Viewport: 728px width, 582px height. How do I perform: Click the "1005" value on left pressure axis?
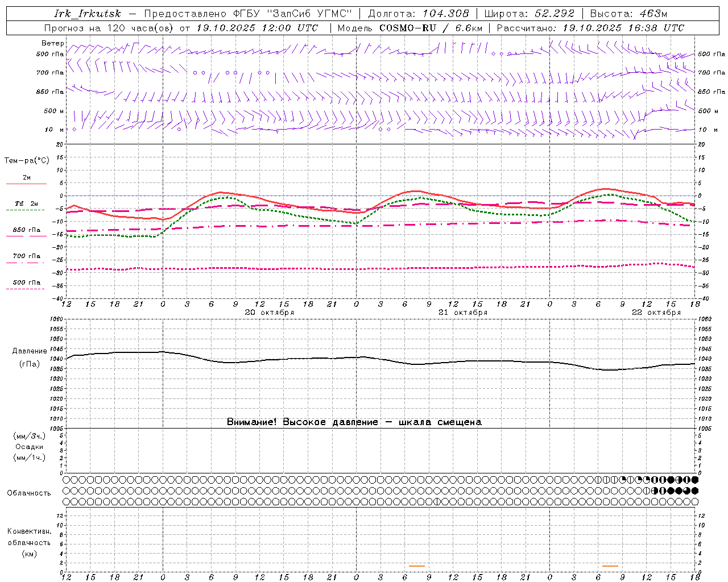coord(56,429)
